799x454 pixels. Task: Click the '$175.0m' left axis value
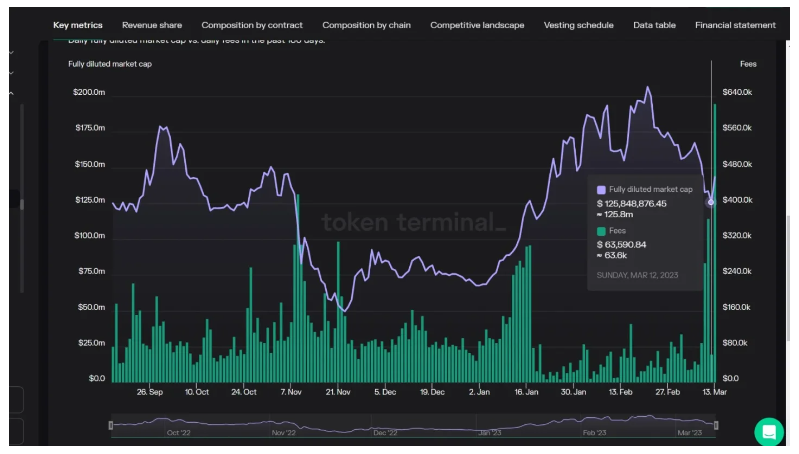[x=90, y=128]
